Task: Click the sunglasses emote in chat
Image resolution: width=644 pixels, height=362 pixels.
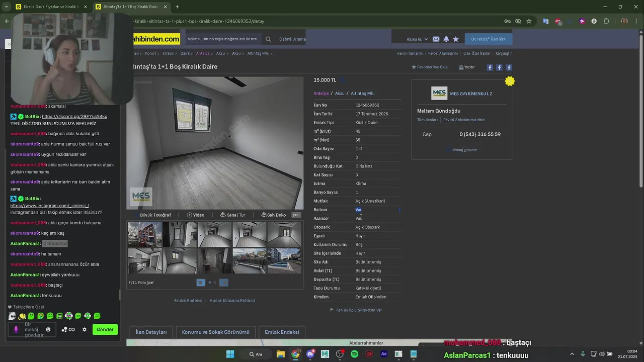Action: tap(12, 316)
